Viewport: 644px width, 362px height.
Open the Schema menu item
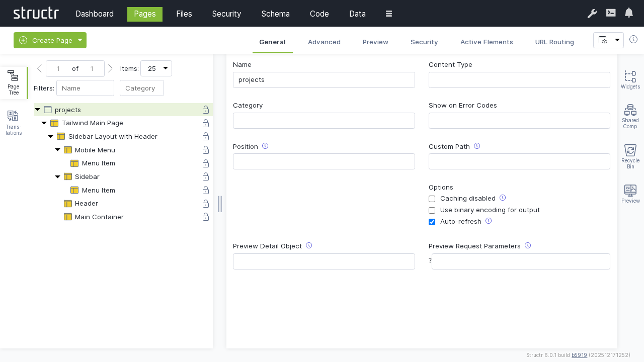tap(275, 14)
